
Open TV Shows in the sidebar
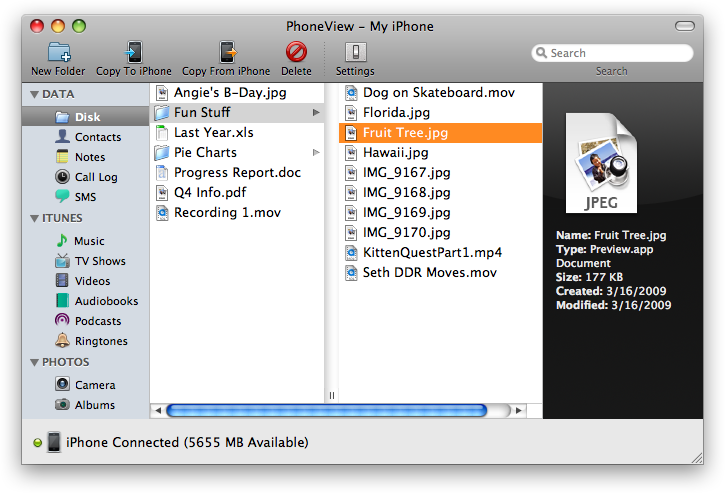click(86, 261)
